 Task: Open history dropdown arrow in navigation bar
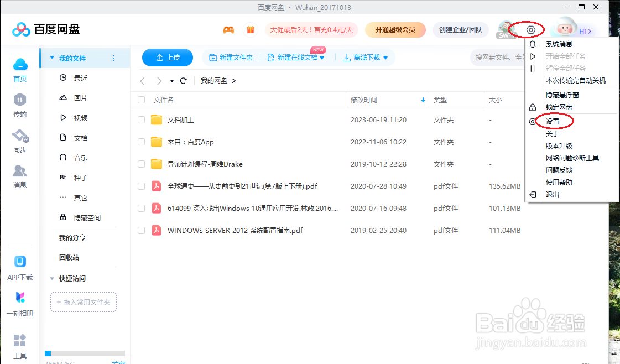tap(172, 81)
